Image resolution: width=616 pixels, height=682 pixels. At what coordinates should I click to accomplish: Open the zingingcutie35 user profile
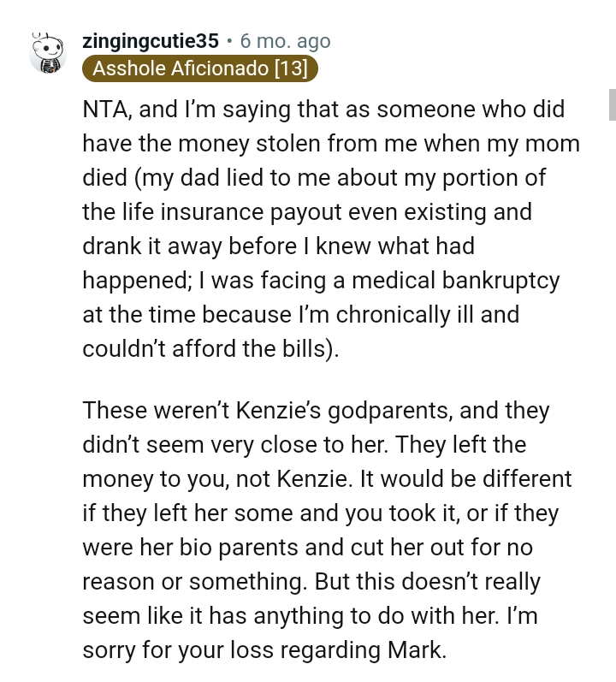pos(151,41)
